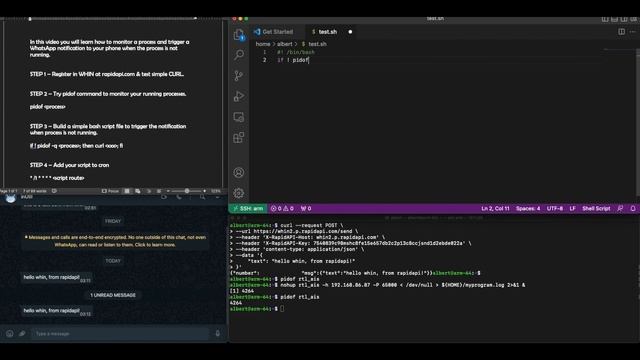Click the last 'hello whin' message at 03:12
The height and width of the screenshot is (360, 640).
(56, 311)
